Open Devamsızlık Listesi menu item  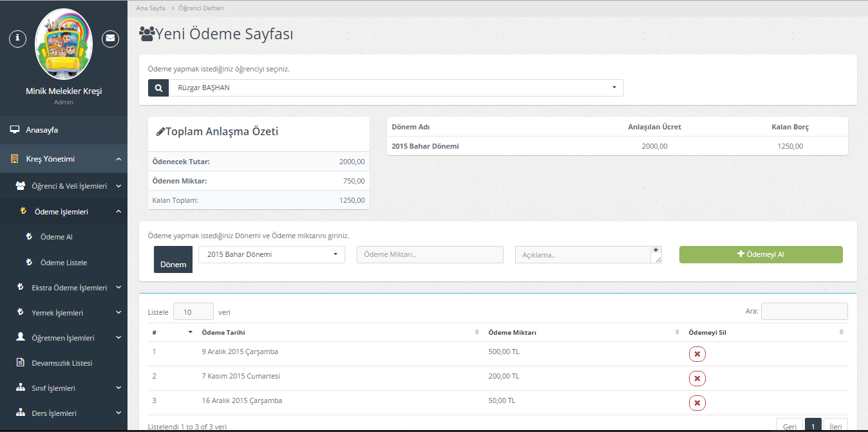coord(62,363)
